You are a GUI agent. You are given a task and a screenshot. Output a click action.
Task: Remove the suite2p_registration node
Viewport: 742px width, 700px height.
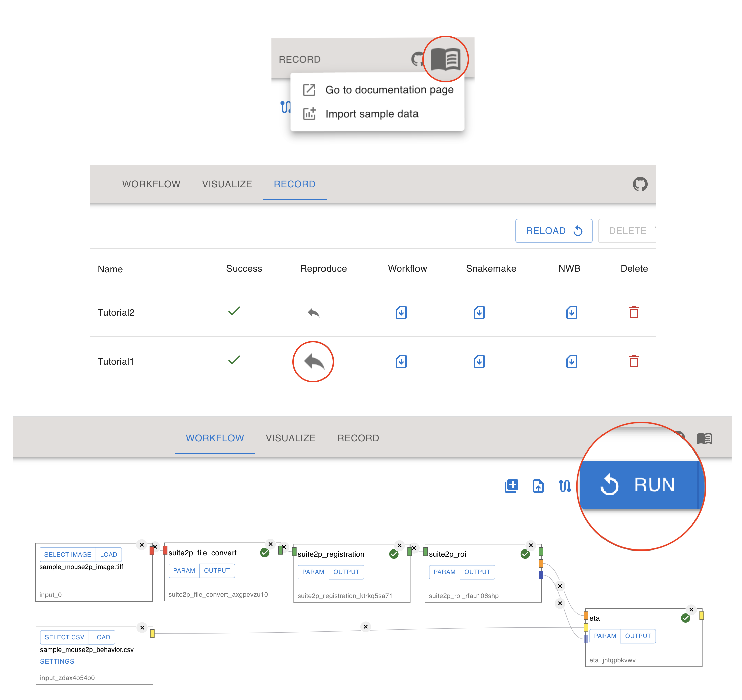(399, 545)
